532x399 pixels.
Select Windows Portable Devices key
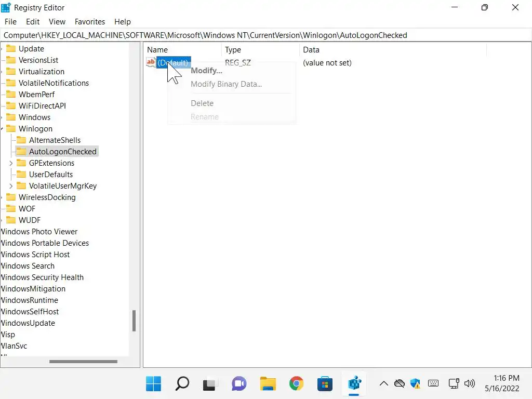tap(45, 243)
